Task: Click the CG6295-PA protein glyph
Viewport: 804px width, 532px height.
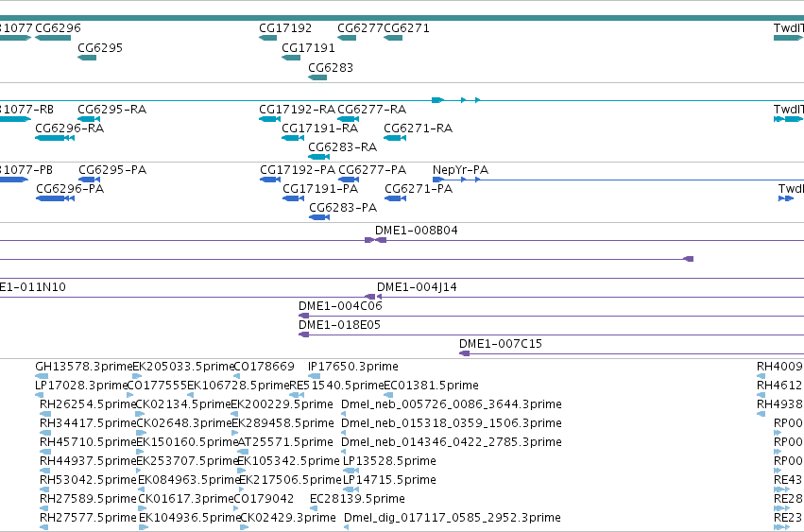Action: click(x=89, y=180)
